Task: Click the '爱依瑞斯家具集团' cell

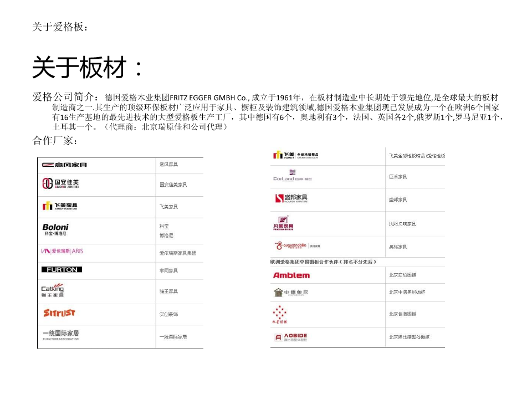Action: (x=178, y=253)
